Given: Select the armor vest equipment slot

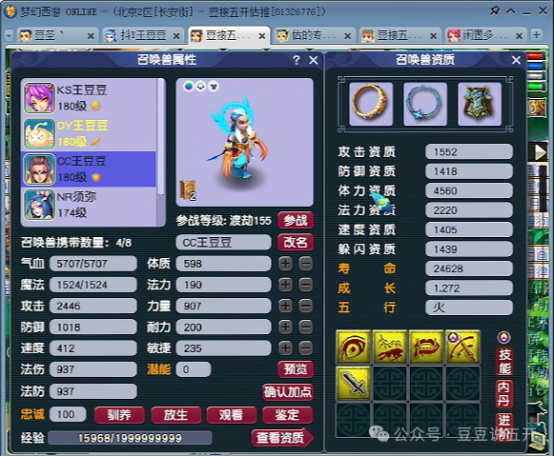Looking at the screenshot, I should tap(479, 104).
